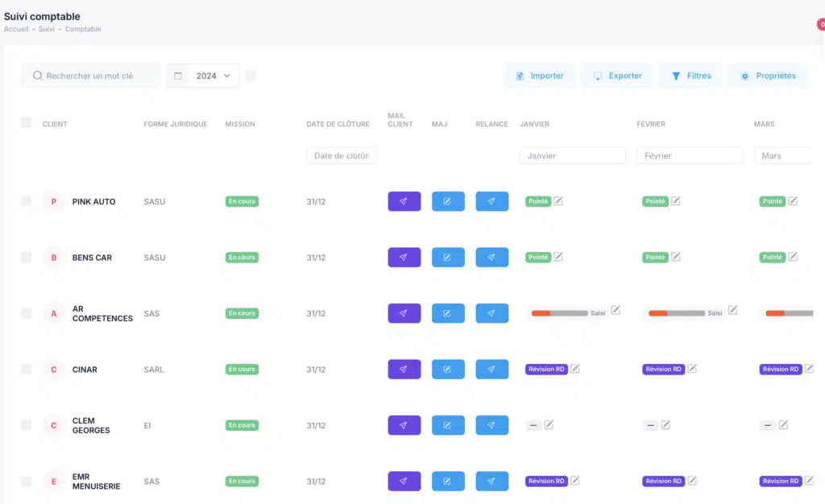Check the BENS CAR row checkbox
825x504 pixels.
click(x=26, y=258)
